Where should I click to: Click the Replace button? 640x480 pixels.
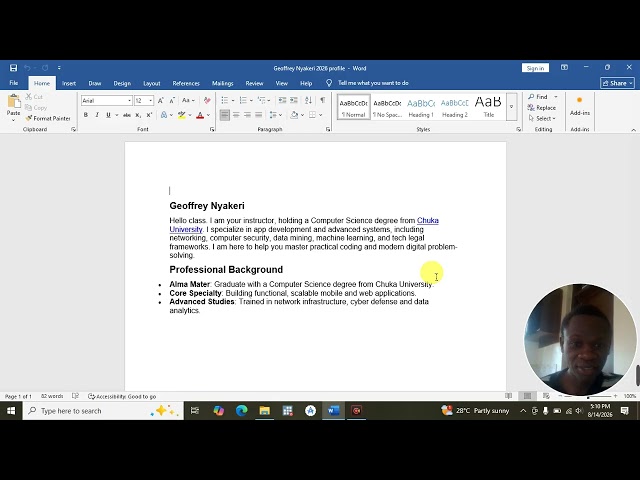tap(542, 108)
